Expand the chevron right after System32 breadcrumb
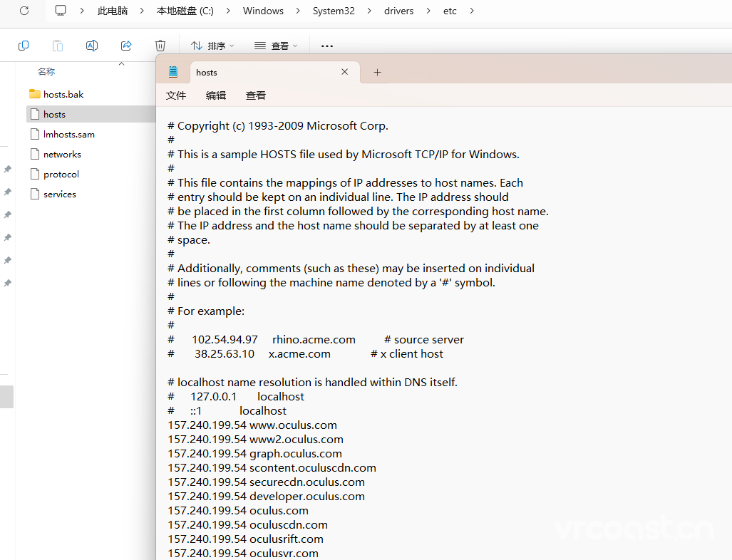Screen dimensions: 732x560 click(x=369, y=11)
